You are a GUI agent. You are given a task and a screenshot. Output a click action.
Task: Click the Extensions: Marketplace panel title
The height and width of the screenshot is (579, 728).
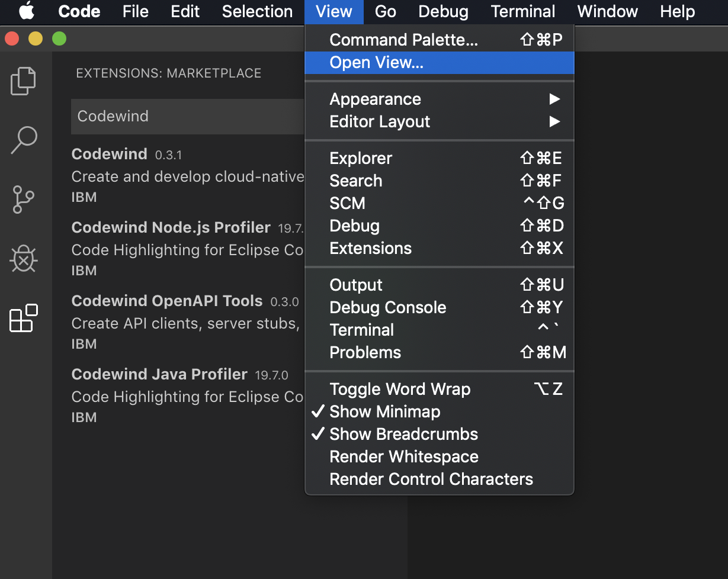[169, 73]
